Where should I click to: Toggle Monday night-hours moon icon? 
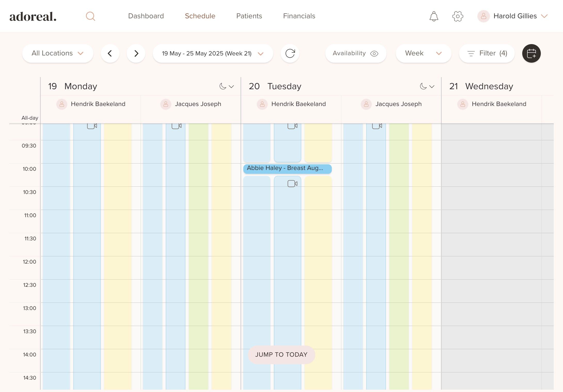tap(223, 86)
